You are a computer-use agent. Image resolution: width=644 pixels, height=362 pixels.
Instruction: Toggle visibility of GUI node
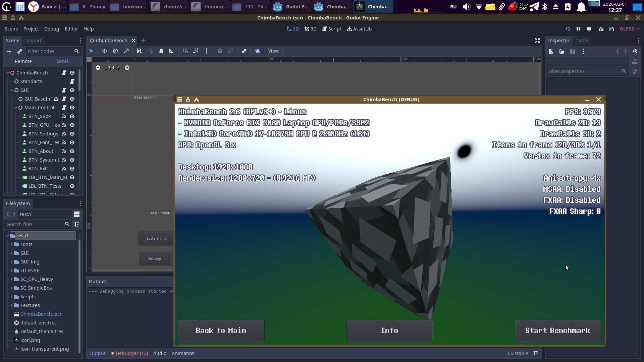(x=72, y=90)
